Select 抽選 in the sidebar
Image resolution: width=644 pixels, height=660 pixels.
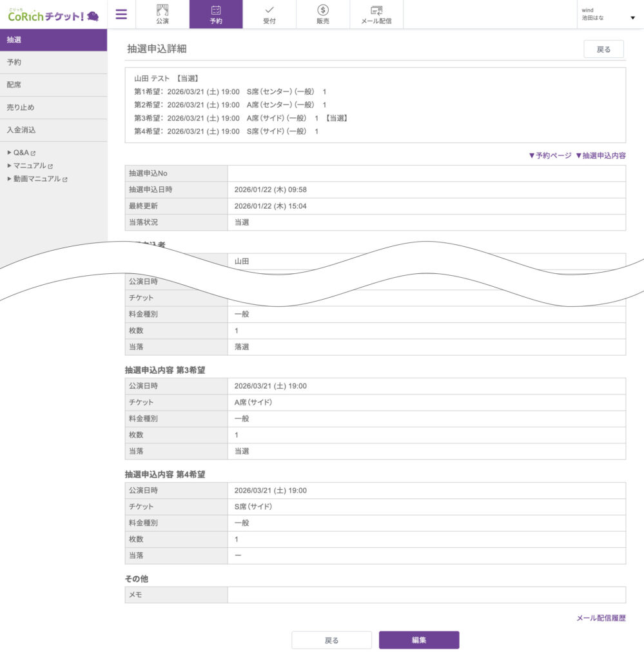54,40
